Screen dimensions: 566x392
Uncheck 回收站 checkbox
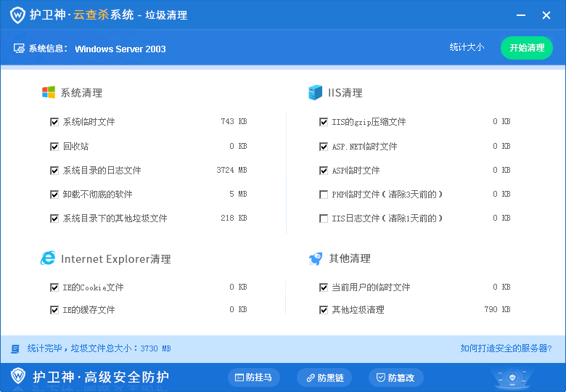54,147
